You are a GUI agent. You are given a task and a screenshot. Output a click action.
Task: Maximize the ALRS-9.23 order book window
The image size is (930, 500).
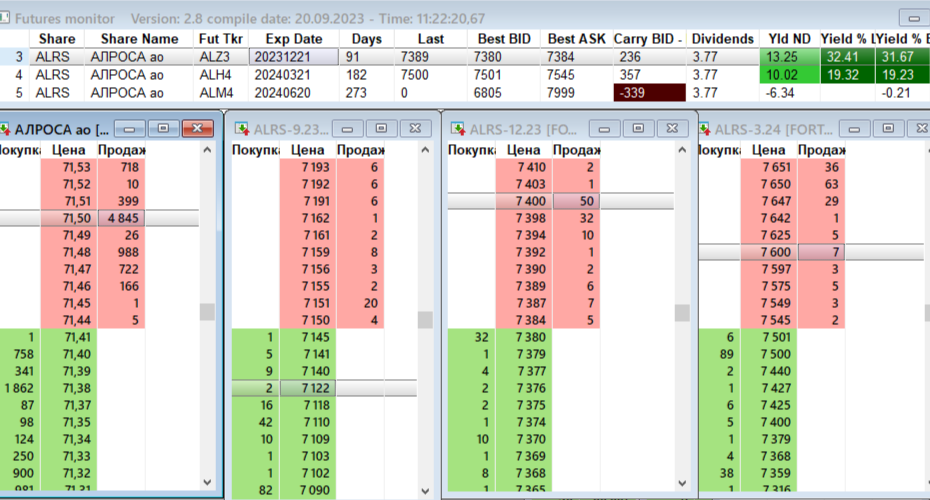[x=381, y=128]
